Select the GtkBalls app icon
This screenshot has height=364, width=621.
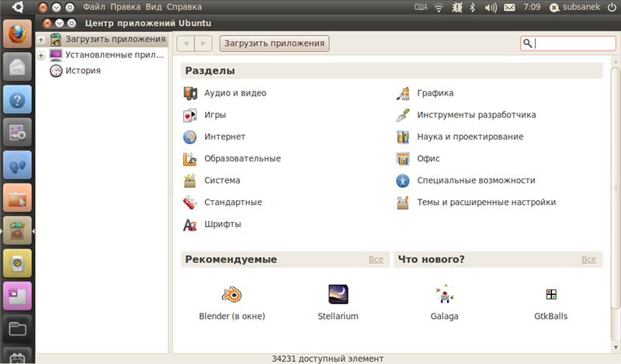pos(551,294)
